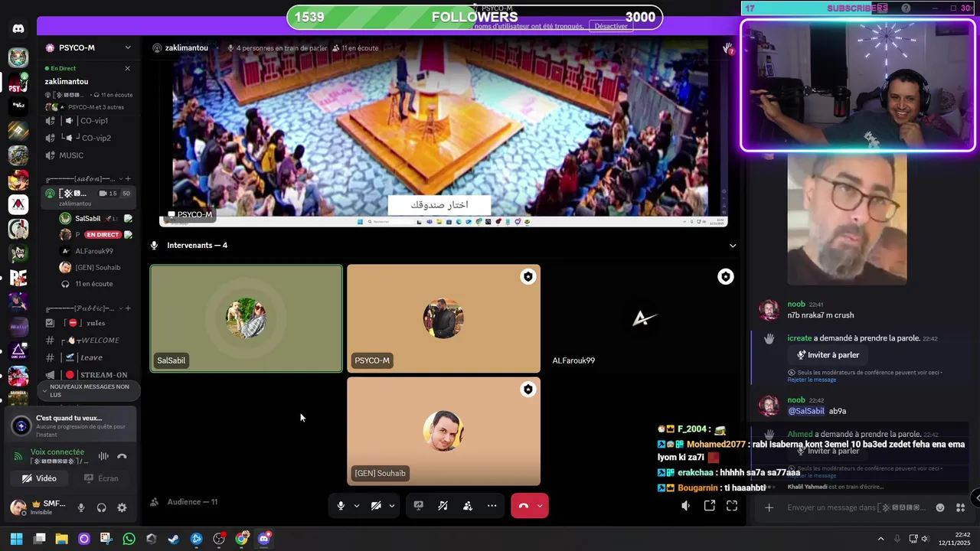This screenshot has width=980, height=551.
Task: Mute microphone in user panel
Action: point(81,507)
